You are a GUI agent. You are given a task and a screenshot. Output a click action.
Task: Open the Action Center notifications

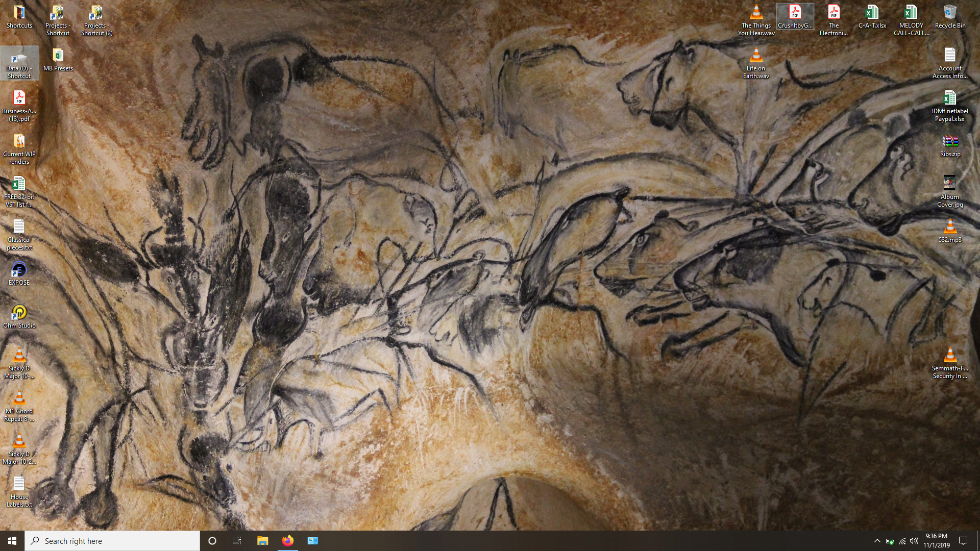click(963, 541)
